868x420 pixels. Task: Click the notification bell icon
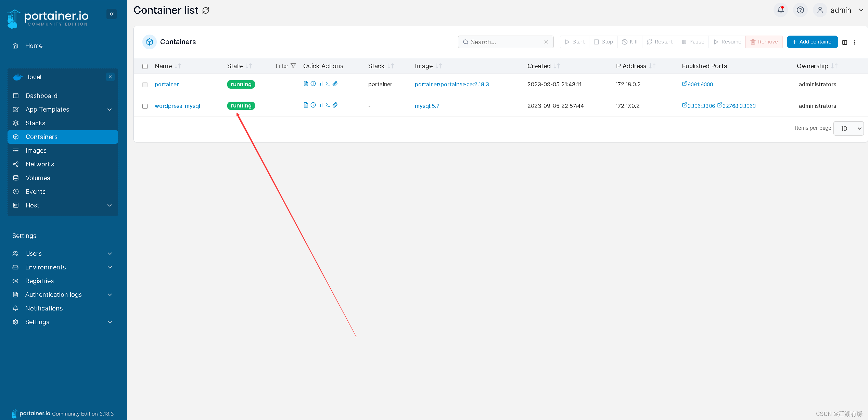[780, 10]
